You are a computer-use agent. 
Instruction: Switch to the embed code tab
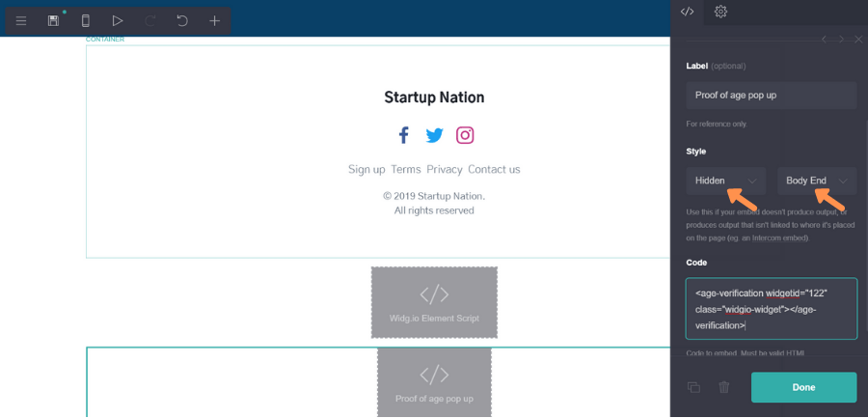(x=687, y=12)
